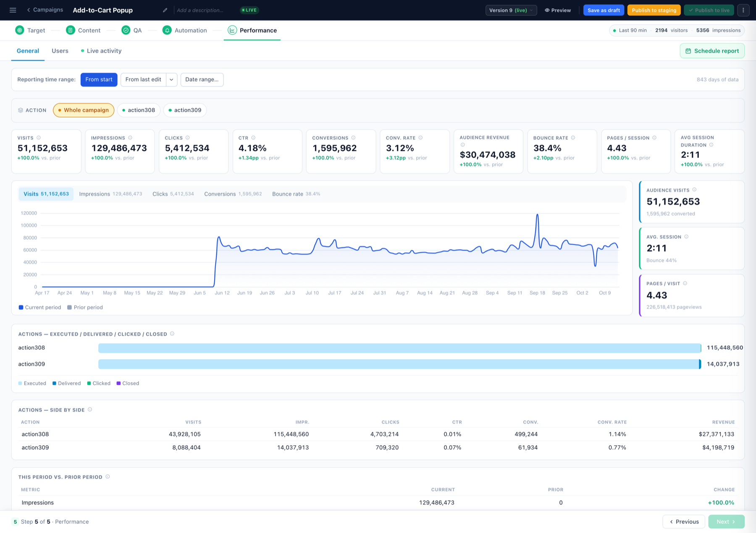Expand the From last edit dropdown arrow

coord(171,79)
